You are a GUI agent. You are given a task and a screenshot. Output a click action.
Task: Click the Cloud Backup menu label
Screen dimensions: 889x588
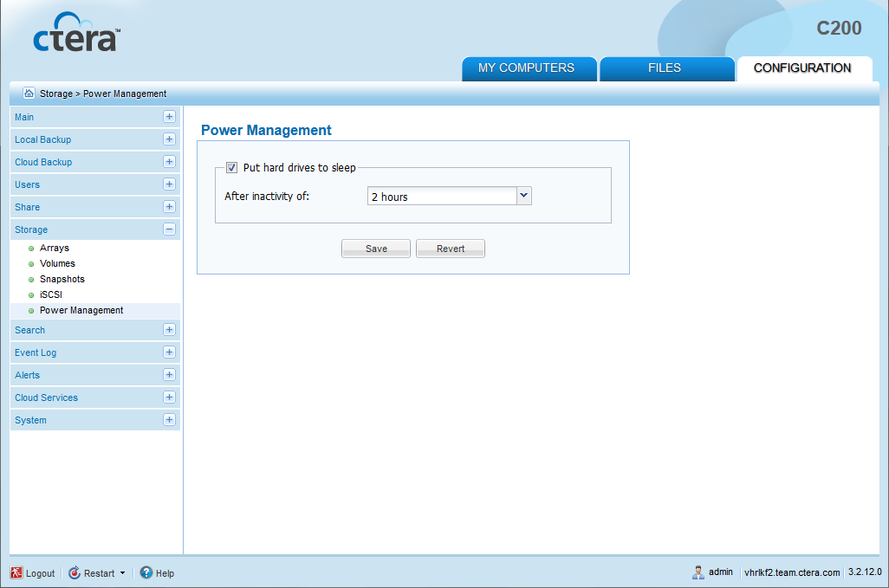click(x=43, y=162)
